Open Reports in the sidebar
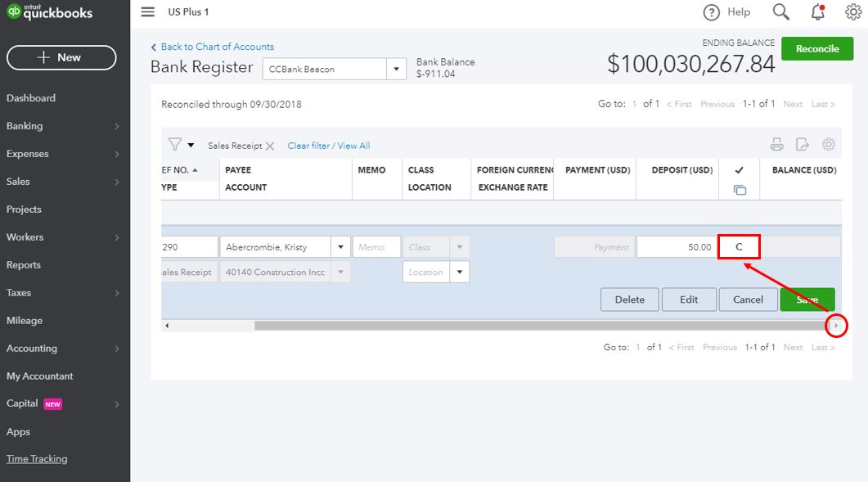The width and height of the screenshot is (868, 482). point(23,265)
